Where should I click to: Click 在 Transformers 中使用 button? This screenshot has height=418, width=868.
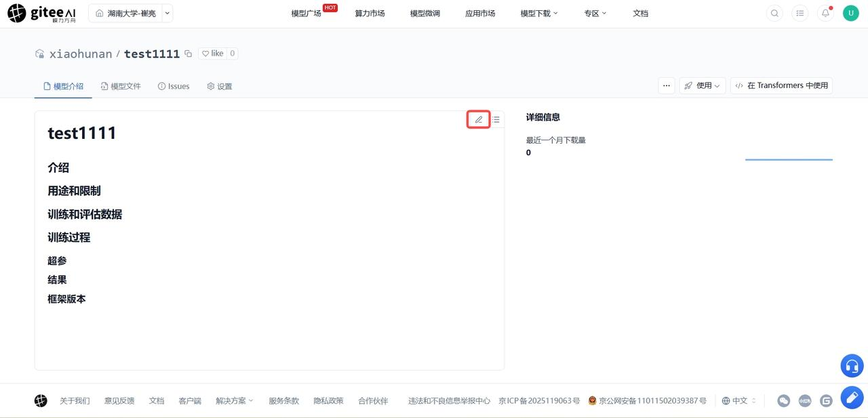pyautogui.click(x=781, y=85)
